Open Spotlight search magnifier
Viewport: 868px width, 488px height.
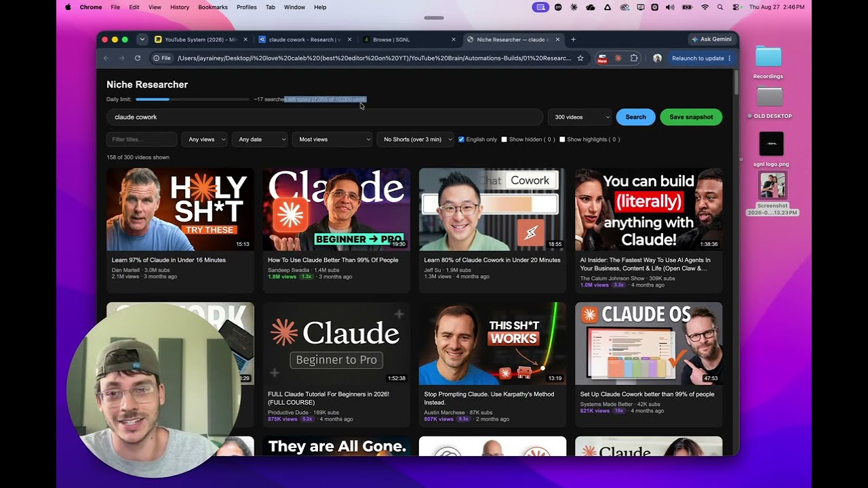point(720,7)
